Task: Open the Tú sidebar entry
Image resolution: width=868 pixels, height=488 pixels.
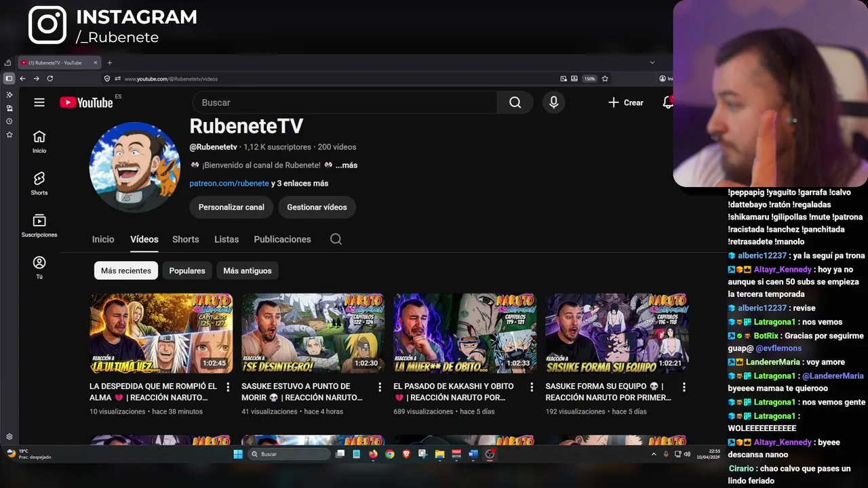Action: (39, 268)
